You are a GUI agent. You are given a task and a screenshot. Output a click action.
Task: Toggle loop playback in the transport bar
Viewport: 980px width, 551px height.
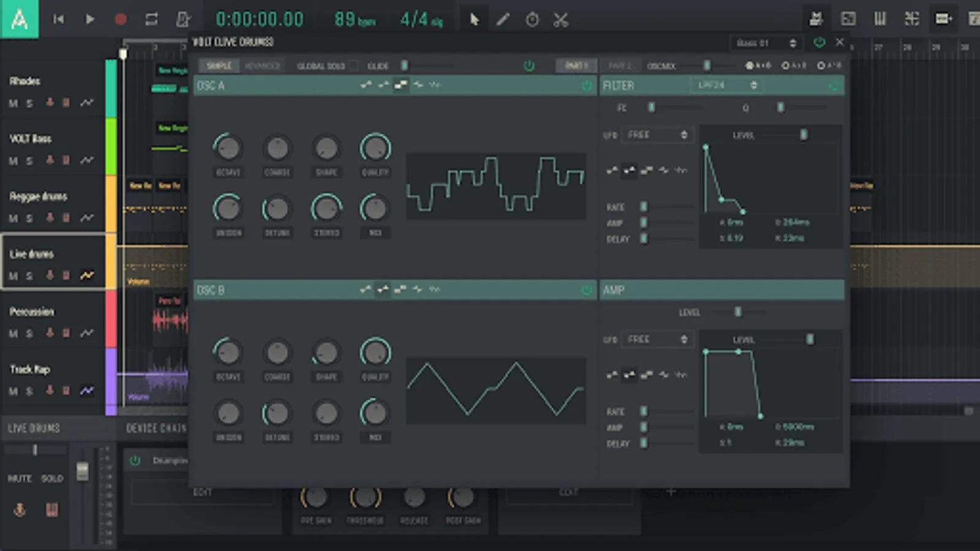click(151, 20)
